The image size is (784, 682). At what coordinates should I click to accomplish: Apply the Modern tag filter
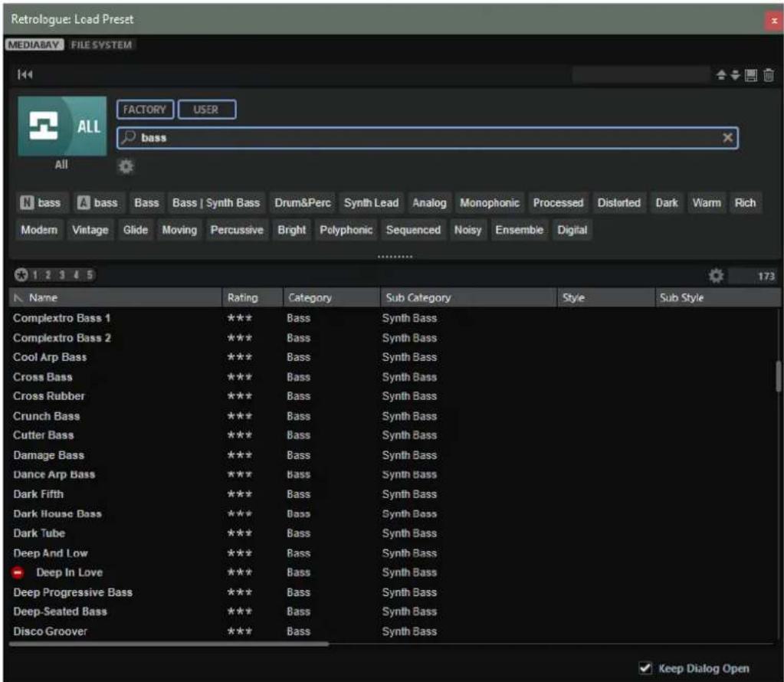click(x=39, y=229)
